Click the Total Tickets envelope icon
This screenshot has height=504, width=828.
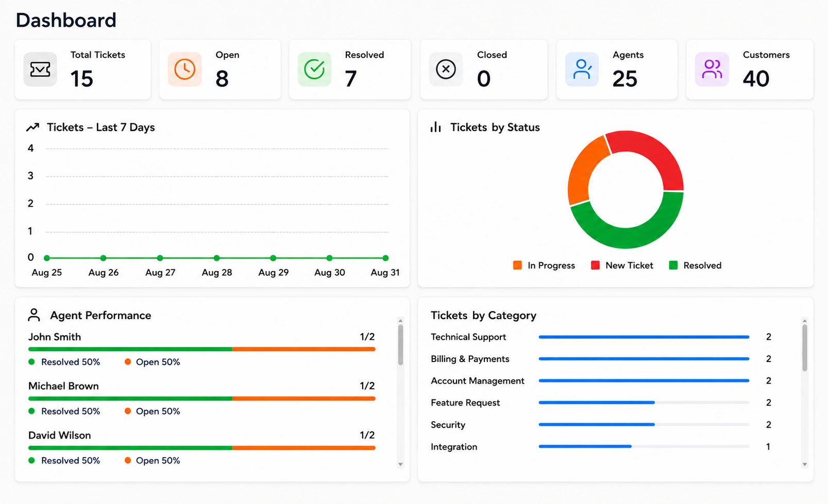pos(40,69)
